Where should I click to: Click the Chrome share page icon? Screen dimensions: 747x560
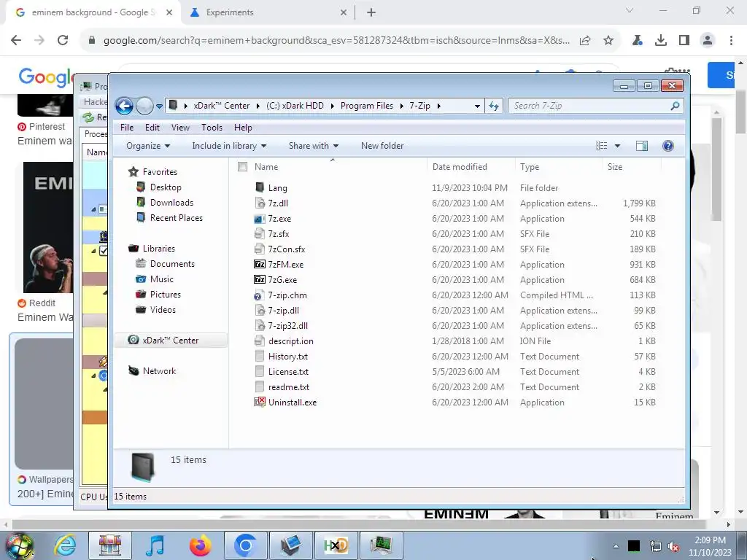585,41
